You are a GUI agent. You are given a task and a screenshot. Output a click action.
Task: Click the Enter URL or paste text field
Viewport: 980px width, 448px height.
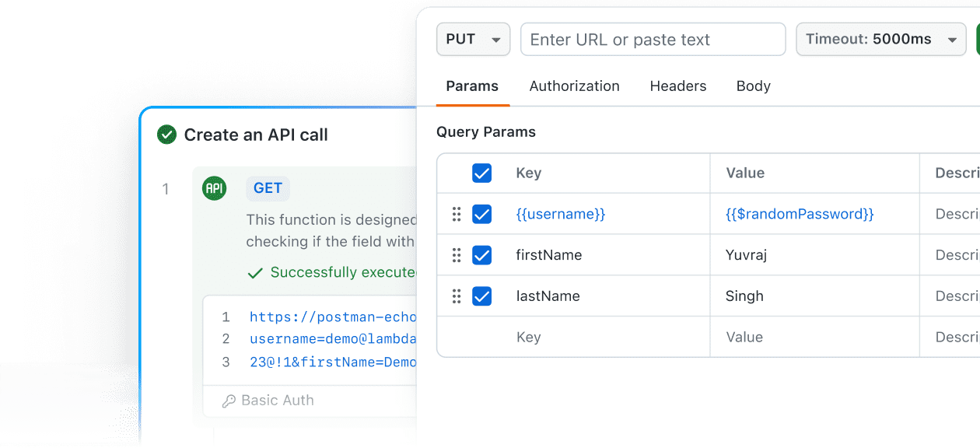pos(652,39)
